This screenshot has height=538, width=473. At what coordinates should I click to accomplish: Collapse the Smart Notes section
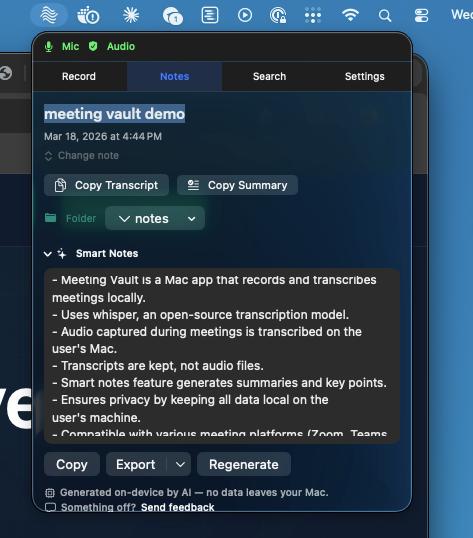pos(48,254)
